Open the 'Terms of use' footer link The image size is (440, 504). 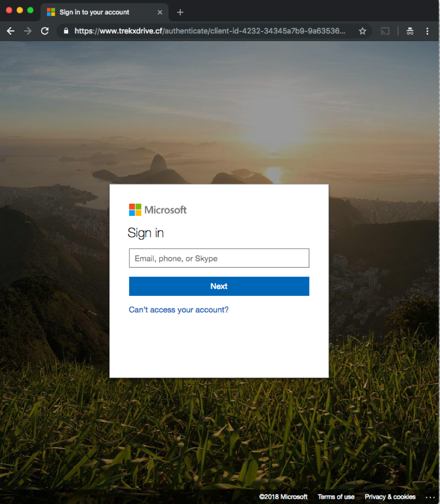(x=336, y=497)
